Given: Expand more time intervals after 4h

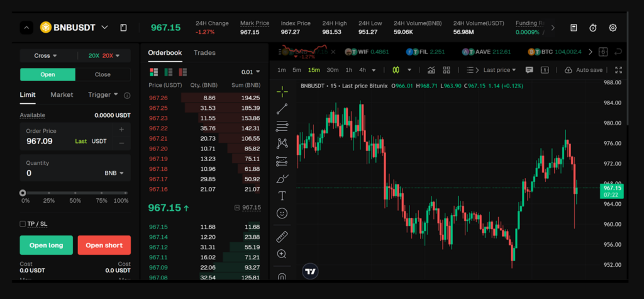Looking at the screenshot, I should [x=374, y=71].
